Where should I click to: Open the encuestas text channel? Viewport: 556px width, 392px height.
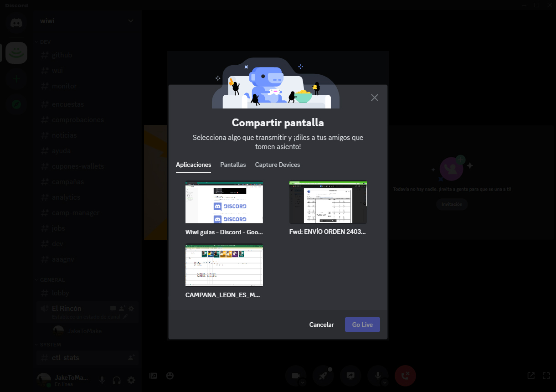point(87,104)
